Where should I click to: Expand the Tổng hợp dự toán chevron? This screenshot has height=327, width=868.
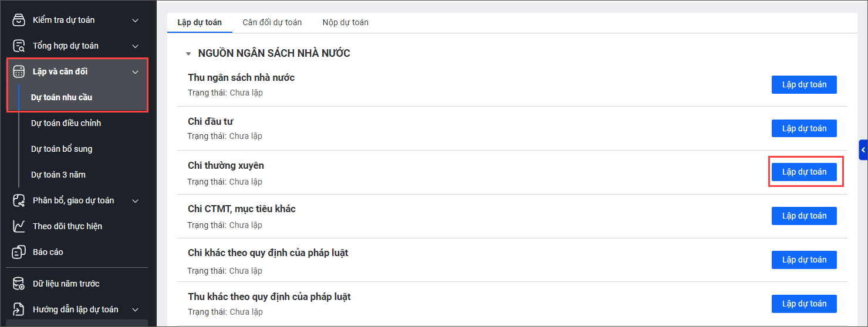click(x=135, y=46)
